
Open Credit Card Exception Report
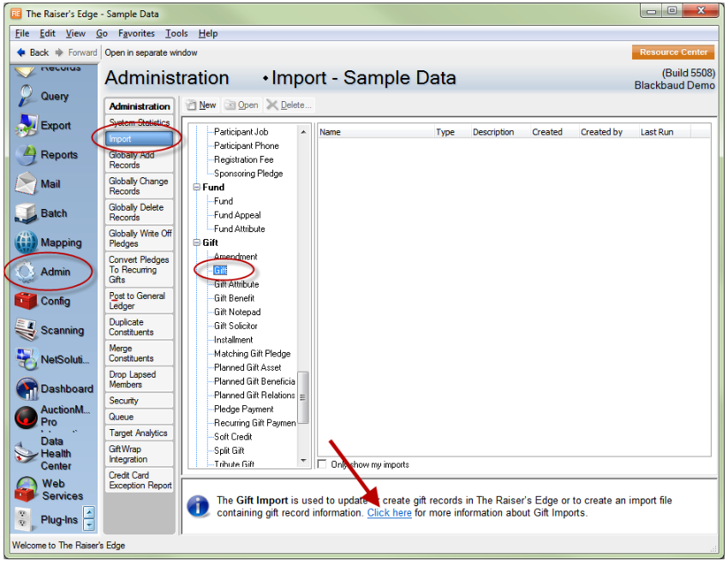pos(140,480)
